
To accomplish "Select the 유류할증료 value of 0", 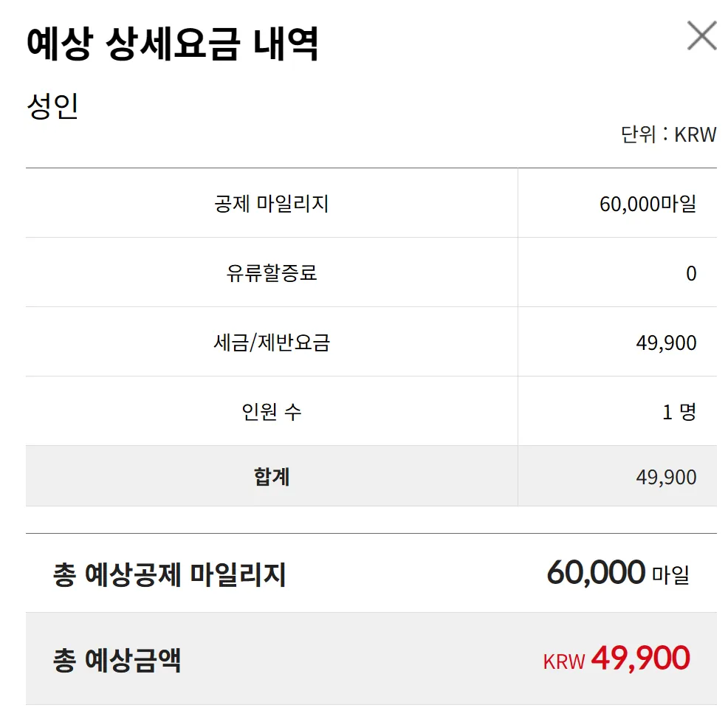I will coord(691,273).
